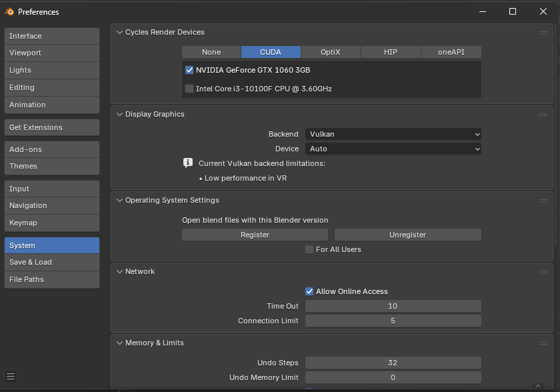Image resolution: width=560 pixels, height=392 pixels.
Task: Click the Register button
Action: click(255, 235)
